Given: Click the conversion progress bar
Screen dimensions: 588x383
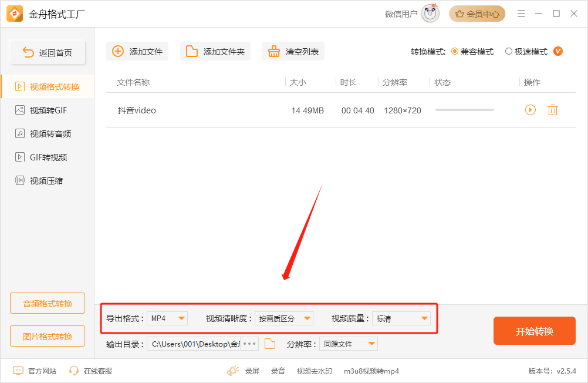Looking at the screenshot, I should [x=464, y=110].
